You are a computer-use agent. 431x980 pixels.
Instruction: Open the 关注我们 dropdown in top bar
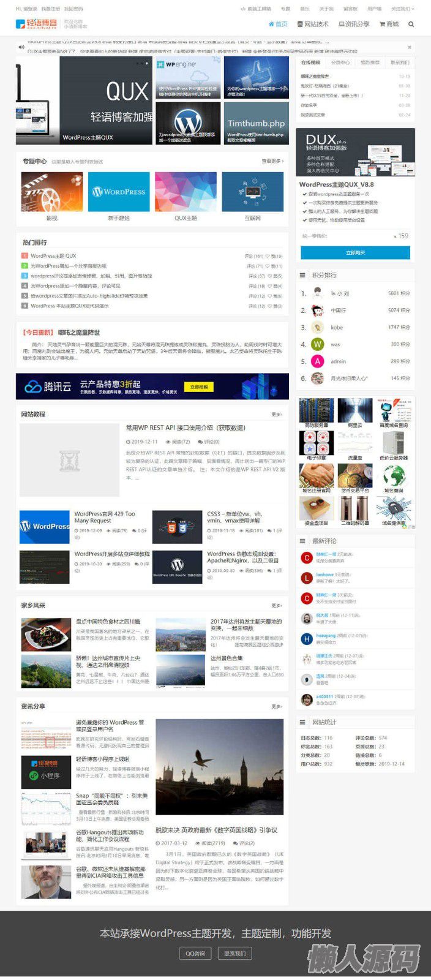[402, 9]
